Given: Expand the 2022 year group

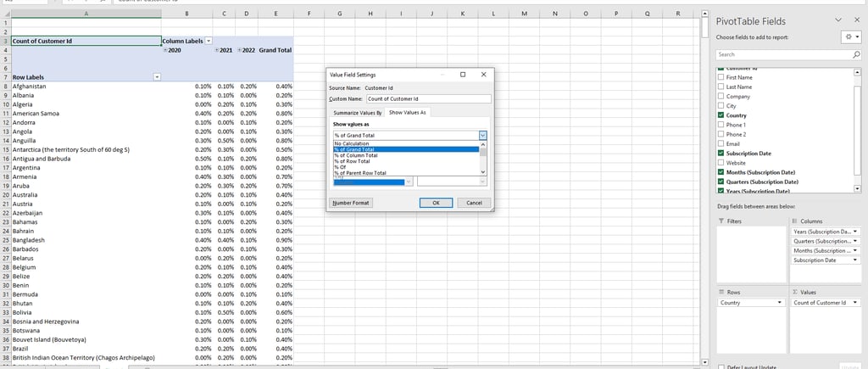Looking at the screenshot, I should click(x=239, y=50).
